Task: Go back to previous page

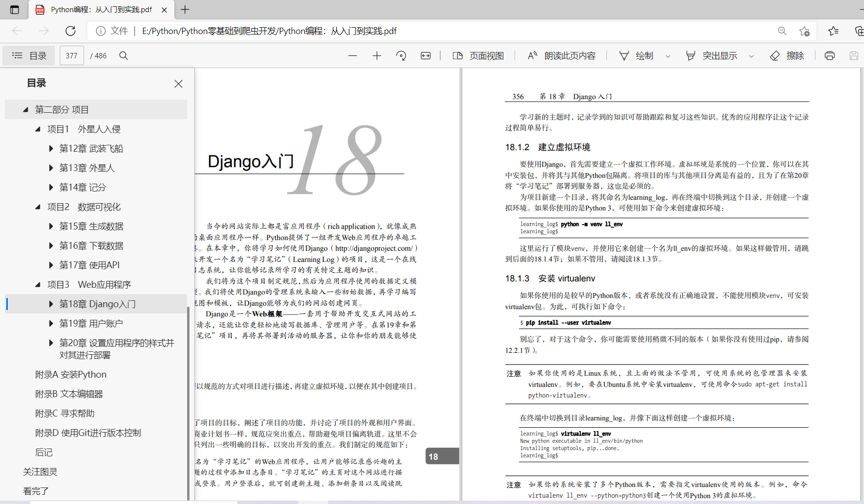Action: 17,31
